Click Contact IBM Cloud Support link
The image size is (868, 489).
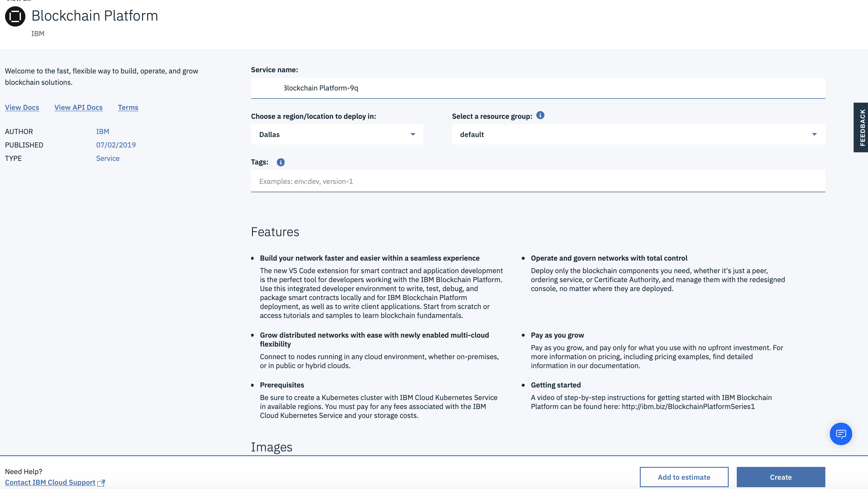pos(50,482)
